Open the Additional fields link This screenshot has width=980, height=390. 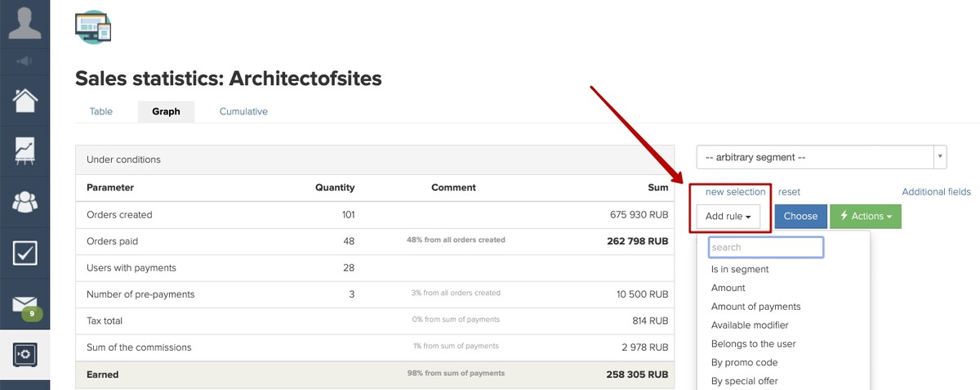pos(936,191)
